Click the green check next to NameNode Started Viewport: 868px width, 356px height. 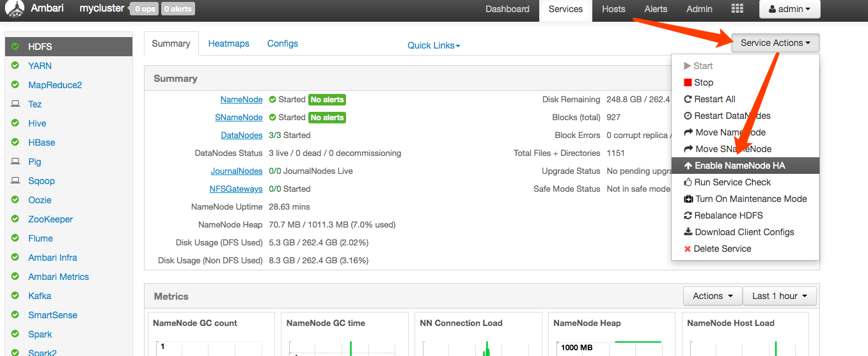272,100
